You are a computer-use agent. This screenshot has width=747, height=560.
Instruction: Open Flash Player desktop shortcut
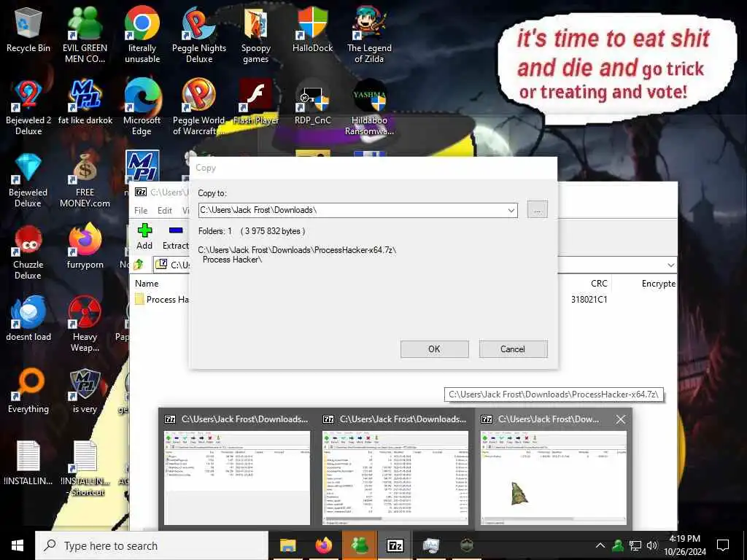click(256, 103)
